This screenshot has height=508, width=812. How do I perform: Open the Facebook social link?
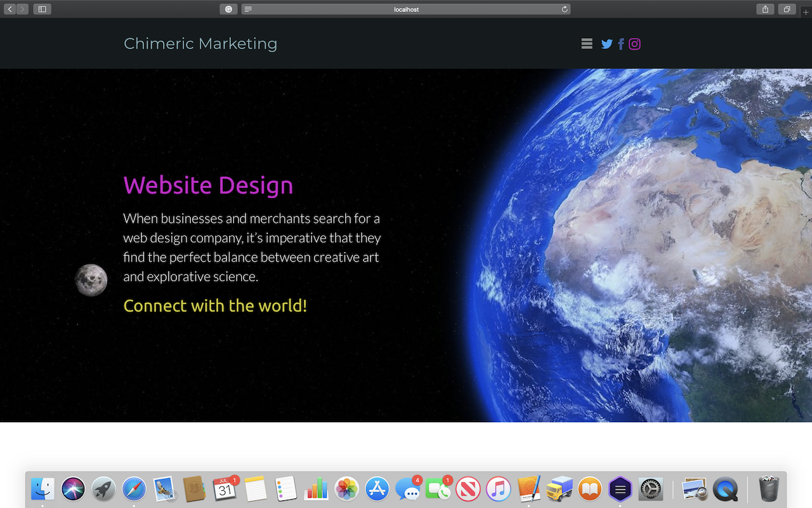621,44
